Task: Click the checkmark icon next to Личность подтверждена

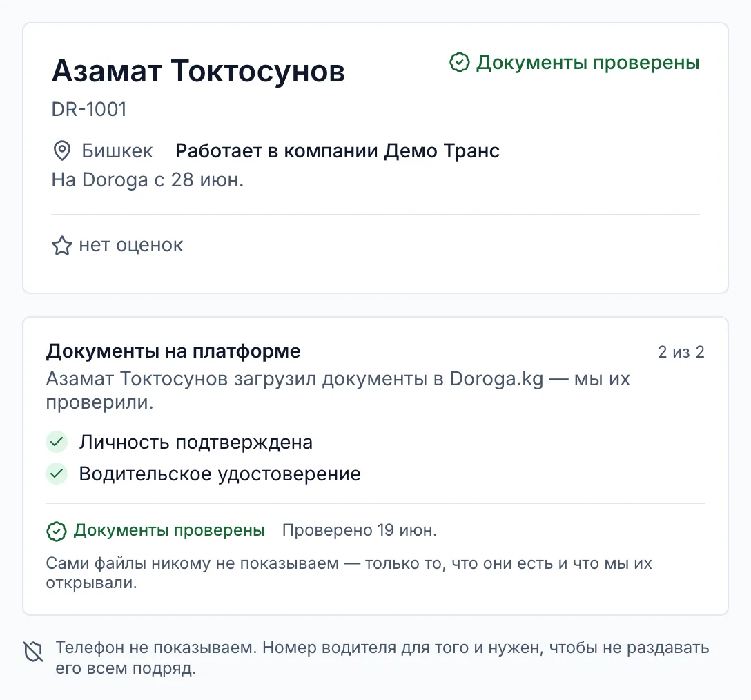Action: point(57,442)
